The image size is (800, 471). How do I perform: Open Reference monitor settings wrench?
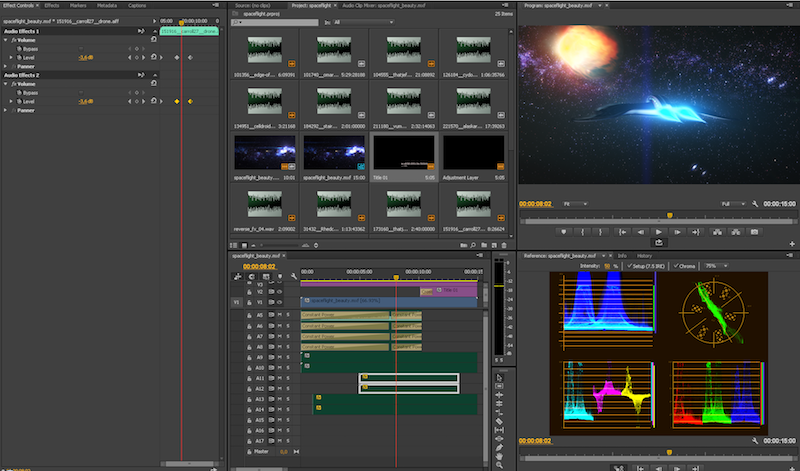(x=755, y=441)
